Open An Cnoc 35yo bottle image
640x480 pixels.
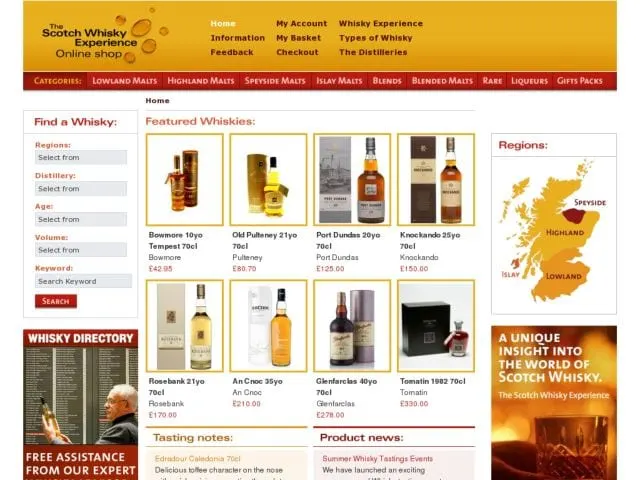click(268, 326)
